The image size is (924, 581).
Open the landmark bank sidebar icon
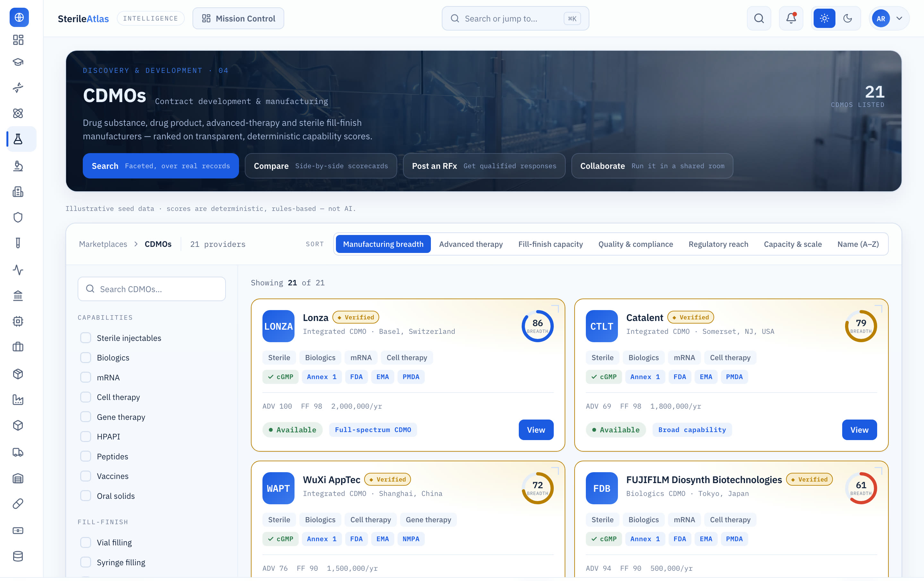(18, 296)
